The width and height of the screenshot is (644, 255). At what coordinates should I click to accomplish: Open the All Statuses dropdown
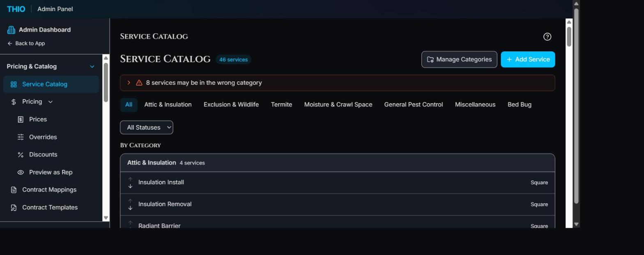[147, 128]
